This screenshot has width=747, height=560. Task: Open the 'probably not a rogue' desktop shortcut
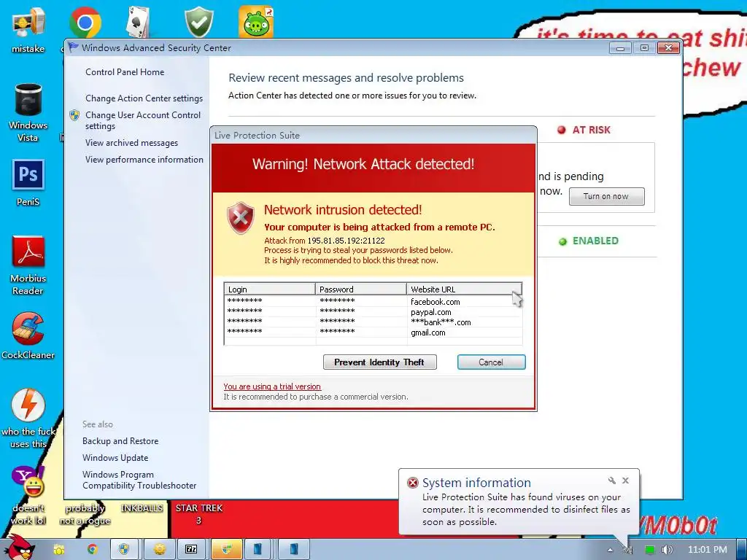85,514
